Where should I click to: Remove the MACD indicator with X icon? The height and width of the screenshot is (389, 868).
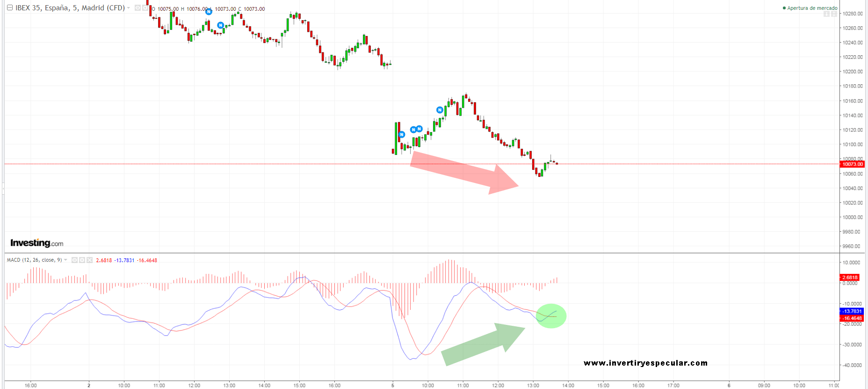point(89,260)
